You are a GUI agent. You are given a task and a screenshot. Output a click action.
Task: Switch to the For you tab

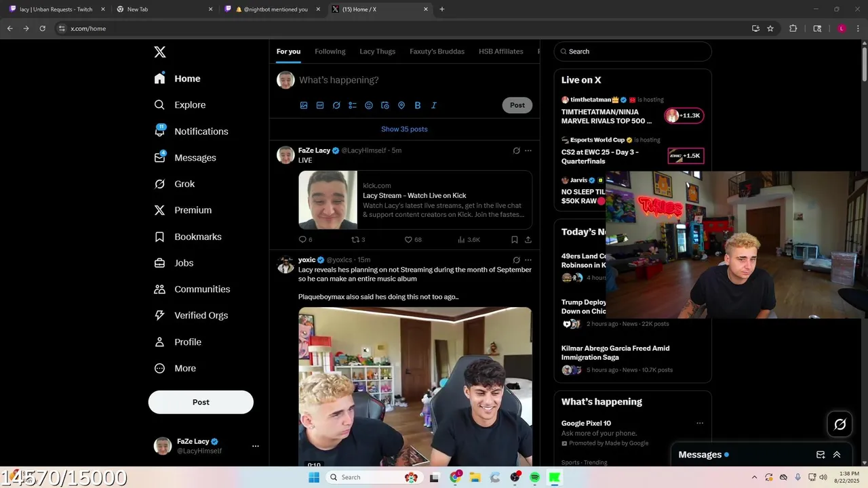pyautogui.click(x=288, y=52)
